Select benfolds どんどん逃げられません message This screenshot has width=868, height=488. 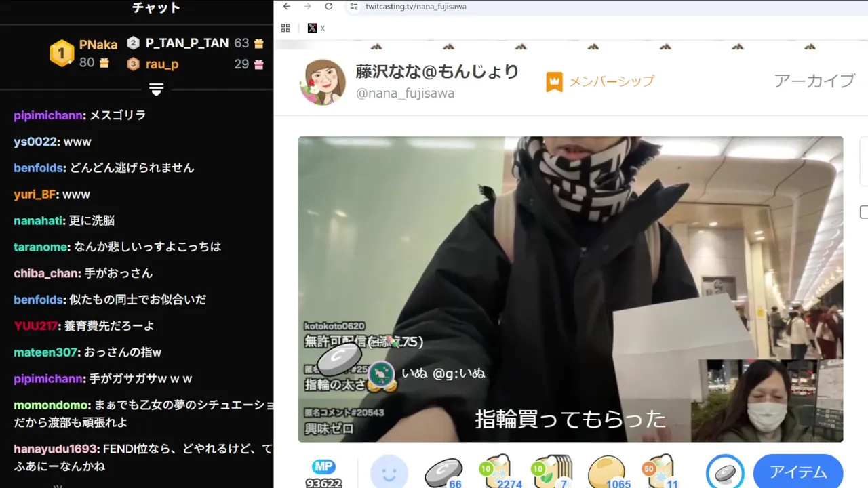pyautogui.click(x=104, y=167)
